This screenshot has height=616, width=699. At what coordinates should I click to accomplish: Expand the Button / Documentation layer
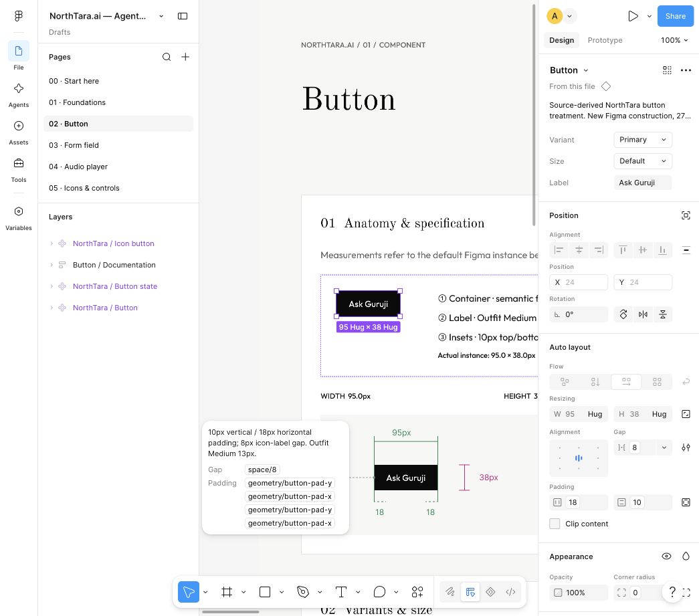52,265
